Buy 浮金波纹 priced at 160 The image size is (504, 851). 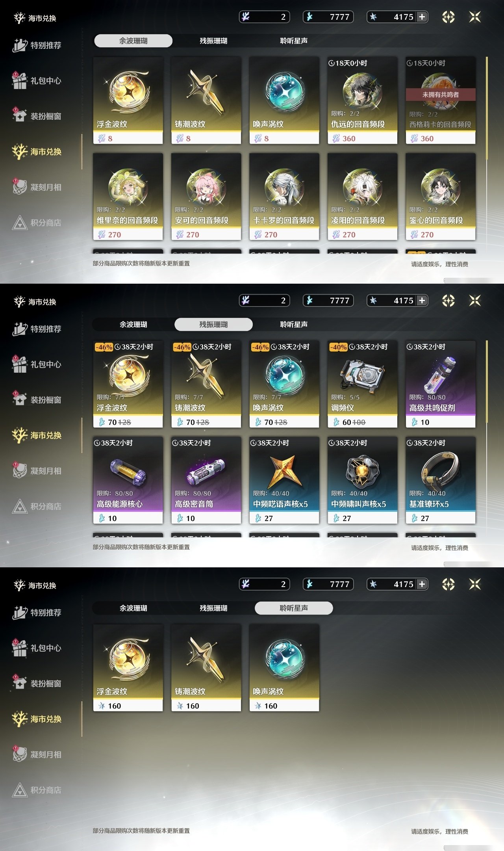128,668
